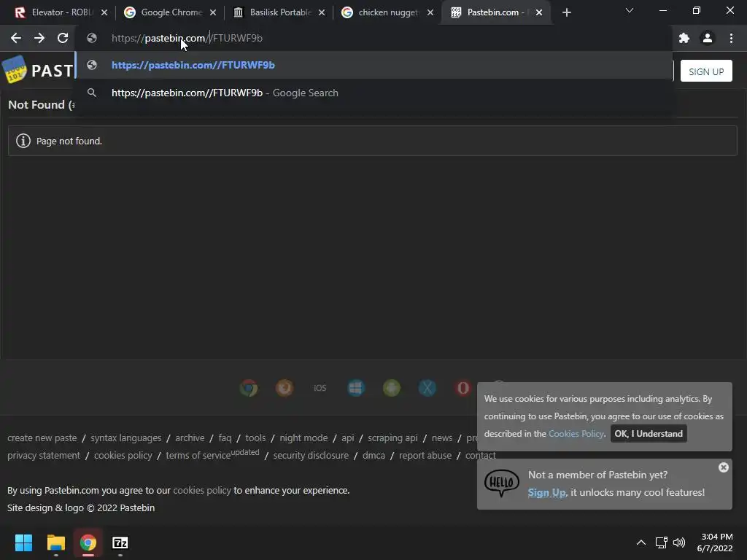The height and width of the screenshot is (560, 747).
Task: Click the Android icon in footer
Action: click(392, 388)
